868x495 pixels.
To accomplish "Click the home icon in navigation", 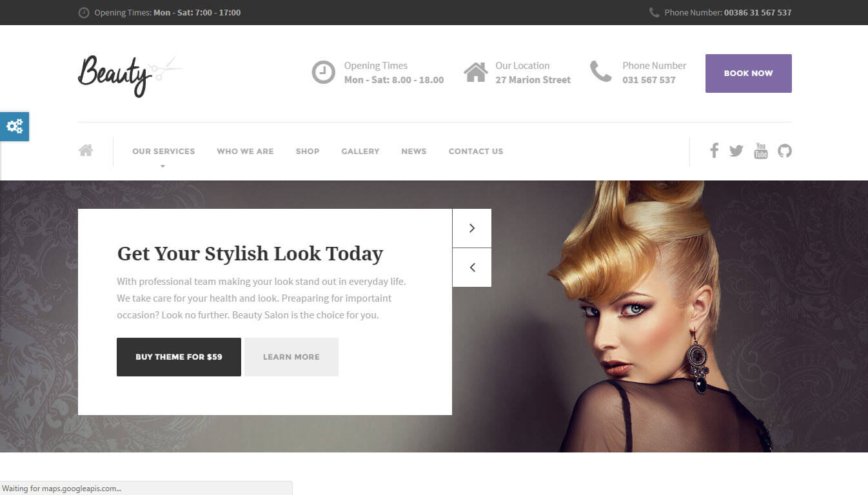I will [x=86, y=151].
